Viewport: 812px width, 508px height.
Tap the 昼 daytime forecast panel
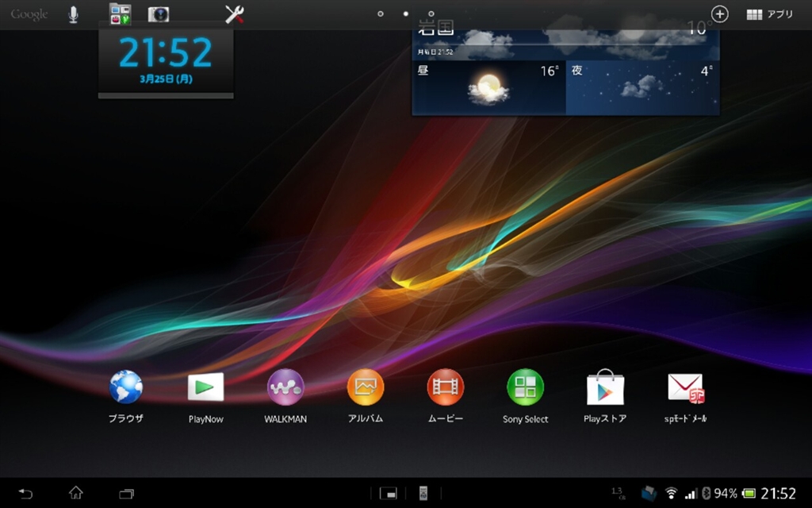click(x=488, y=87)
